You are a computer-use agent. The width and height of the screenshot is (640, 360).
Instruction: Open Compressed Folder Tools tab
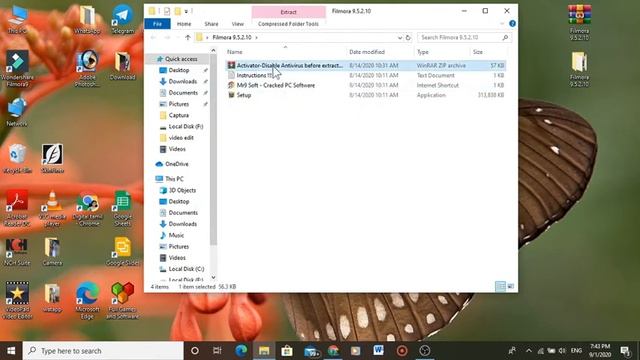(x=288, y=24)
